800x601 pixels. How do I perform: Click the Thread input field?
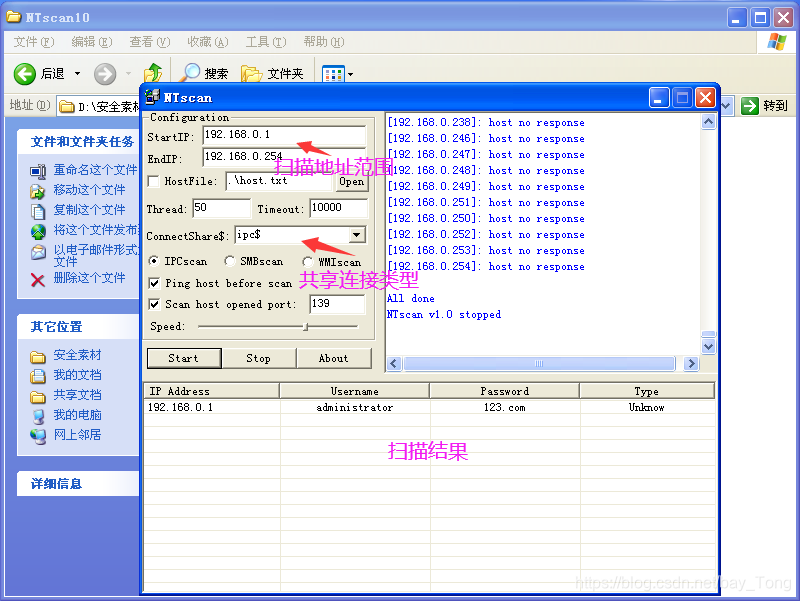click(221, 208)
